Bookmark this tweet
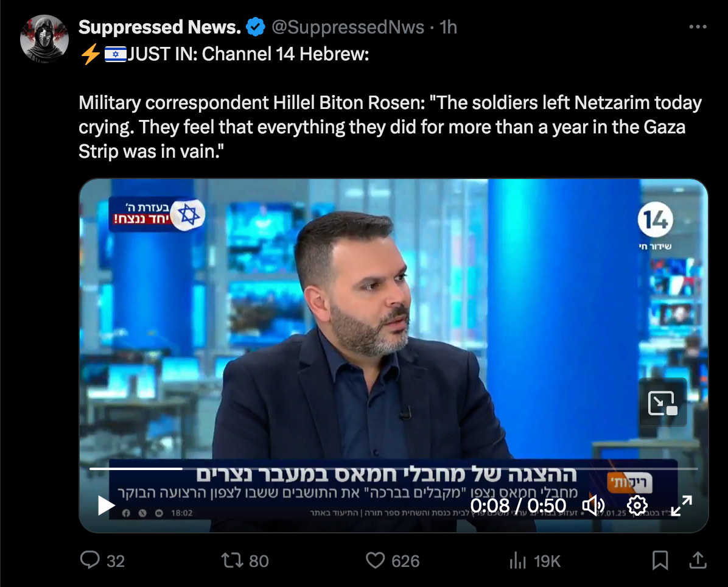This screenshot has width=728, height=587. tap(660, 560)
